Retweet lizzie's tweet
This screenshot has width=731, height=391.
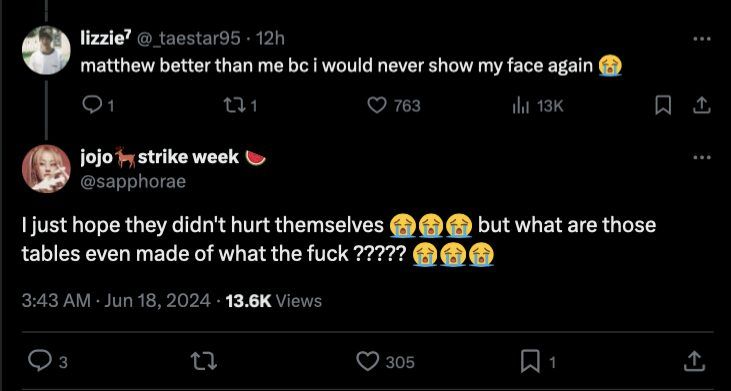(x=240, y=106)
